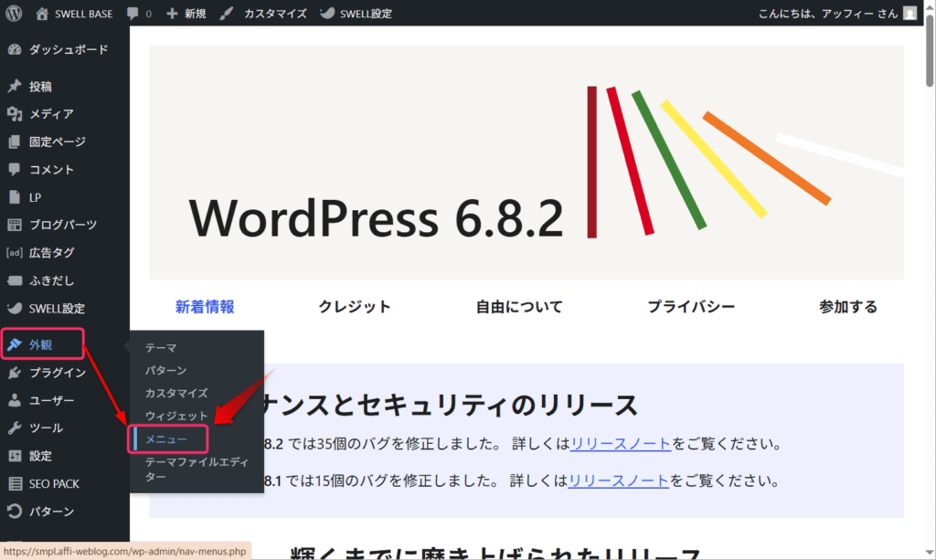Viewport: 936px width, 560px height.
Task: Select カスタマイズ in the 外観 submenu
Action: coord(176,393)
